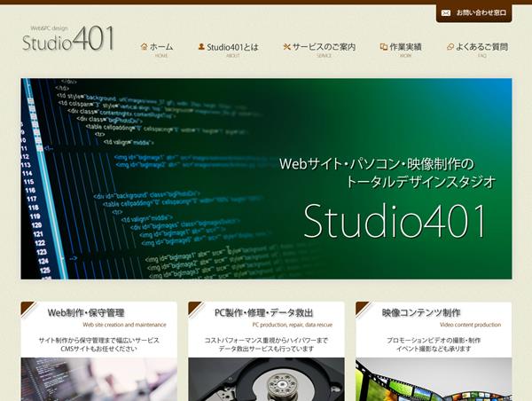Open the お問い合わせ窓口 contact button

point(474,13)
